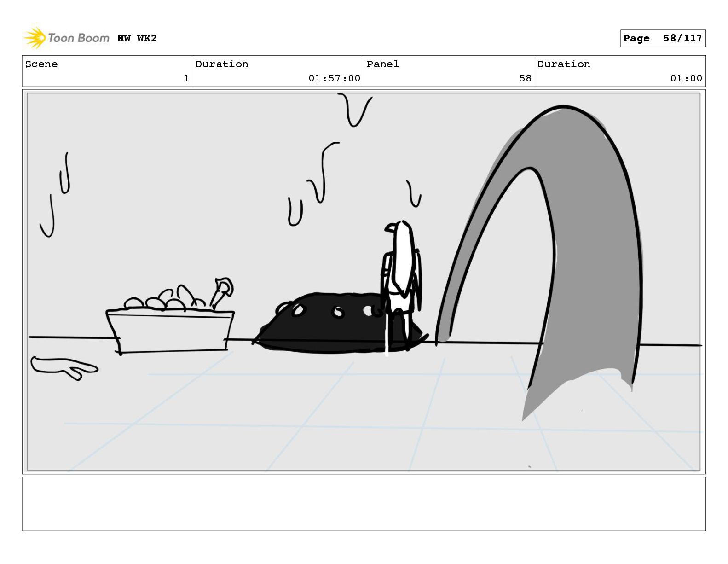Click the Toon Boom logo
The width and height of the screenshot is (728, 564).
[x=67, y=38]
